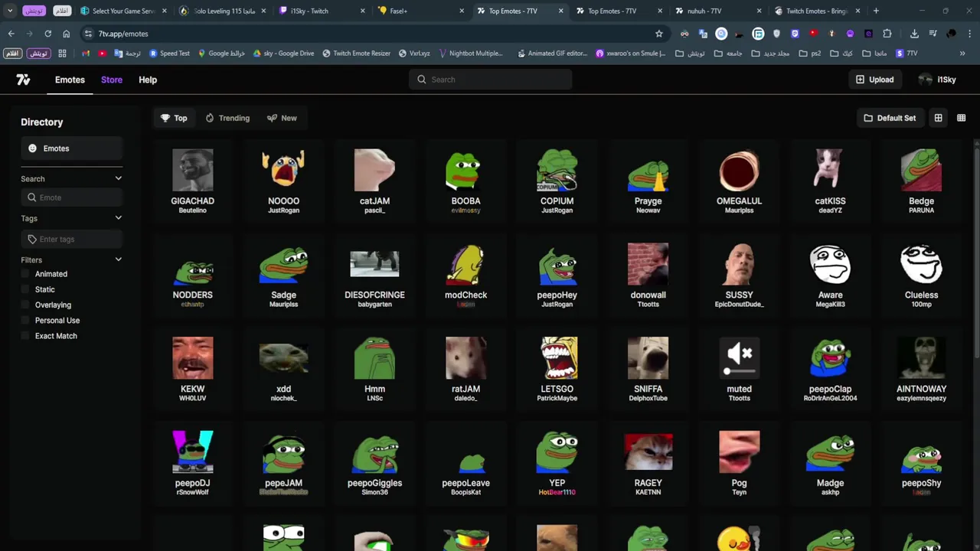Screen dimensions: 980x551
Task: Open the Clueless emote
Action: [921, 275]
